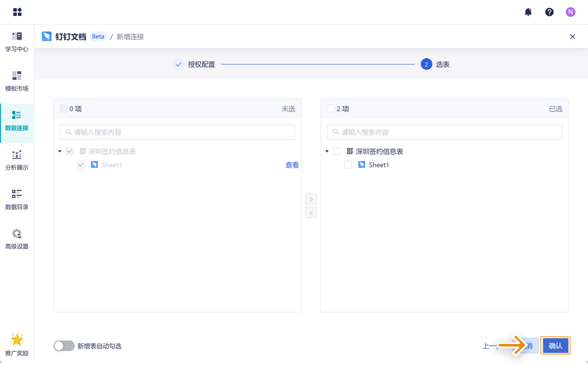Go to 学习中心 in the sidebar
Image resolution: width=588 pixels, height=366 pixels.
(x=17, y=42)
